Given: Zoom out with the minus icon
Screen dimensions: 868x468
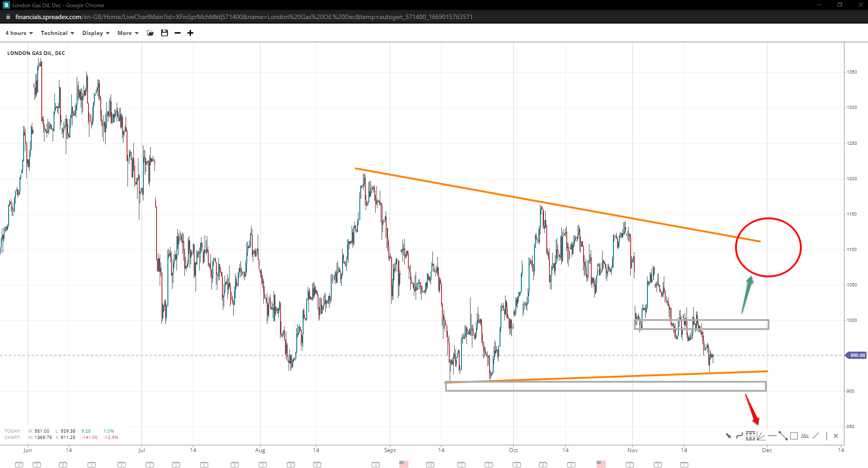Looking at the screenshot, I should 177,33.
